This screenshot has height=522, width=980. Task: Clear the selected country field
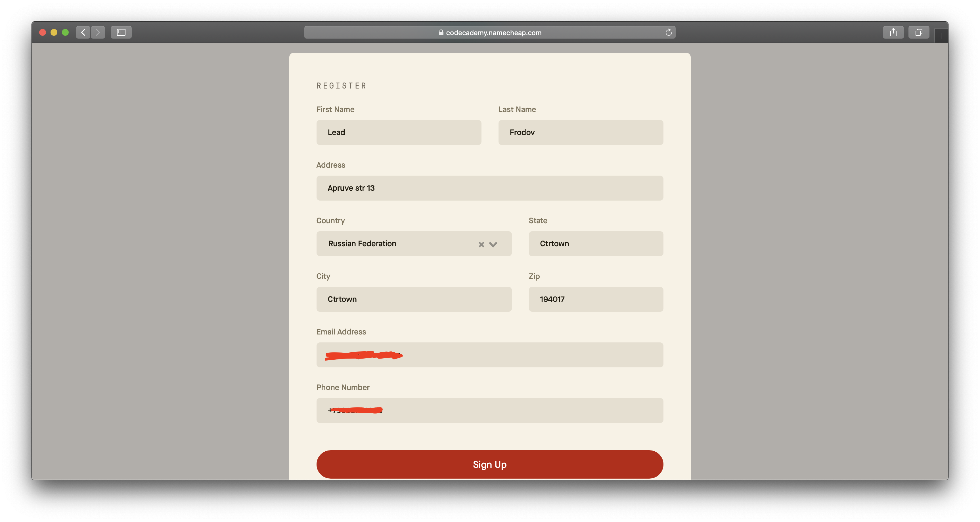[481, 243]
